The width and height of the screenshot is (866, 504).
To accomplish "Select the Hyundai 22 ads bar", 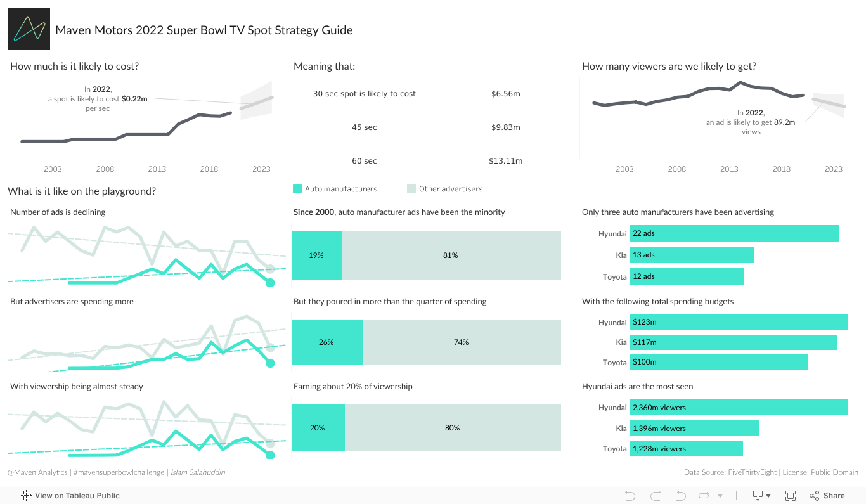I will pos(734,233).
